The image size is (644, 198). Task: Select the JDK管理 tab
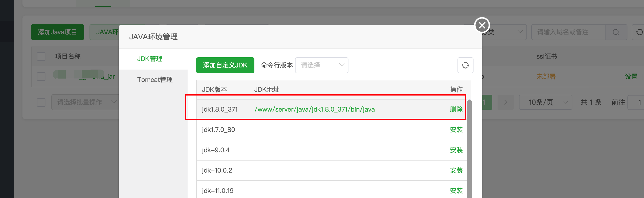pyautogui.click(x=150, y=59)
